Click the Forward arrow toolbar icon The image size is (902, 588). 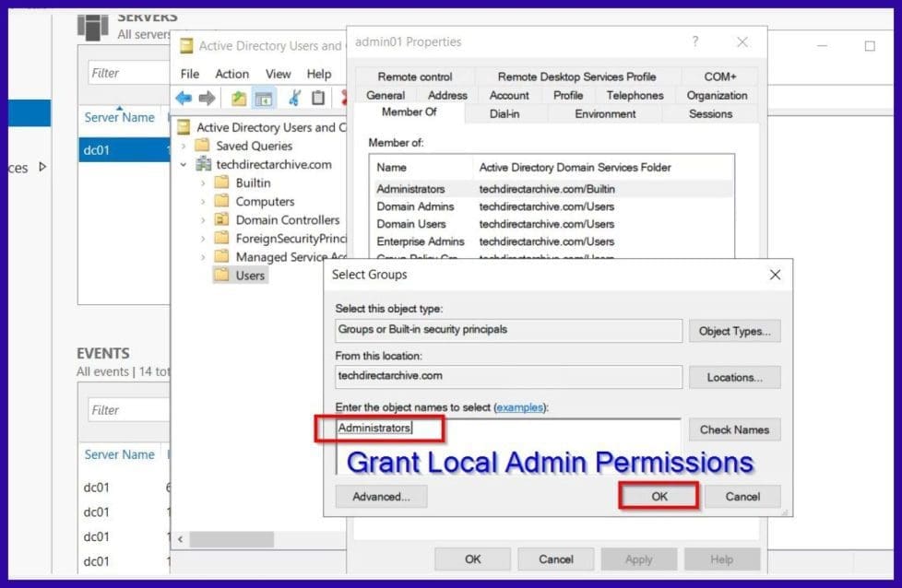pos(208,98)
